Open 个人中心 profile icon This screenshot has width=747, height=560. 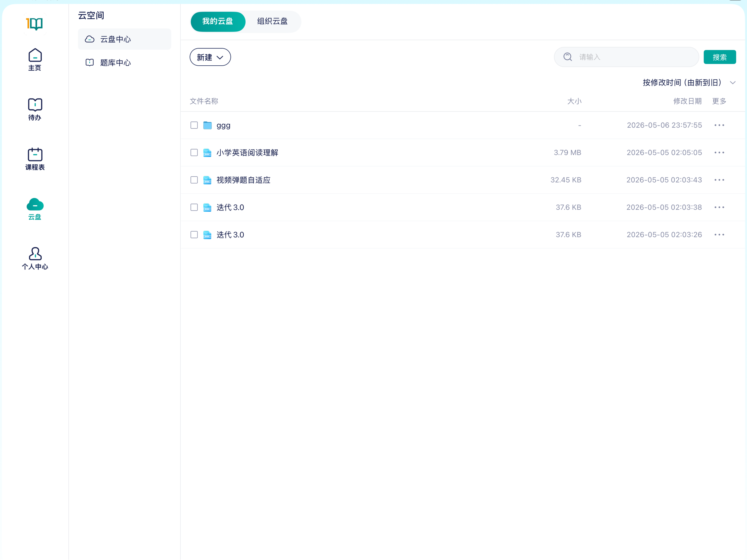click(35, 254)
